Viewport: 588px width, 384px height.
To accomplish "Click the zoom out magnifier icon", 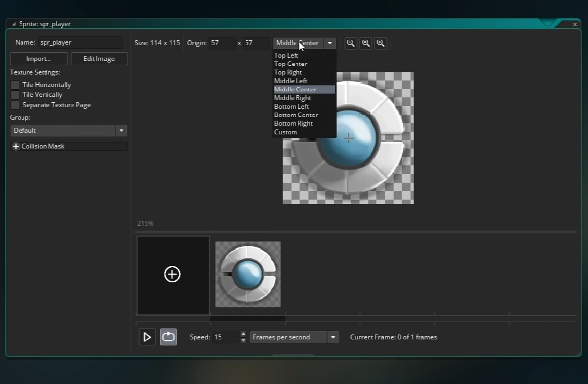I will [x=351, y=43].
